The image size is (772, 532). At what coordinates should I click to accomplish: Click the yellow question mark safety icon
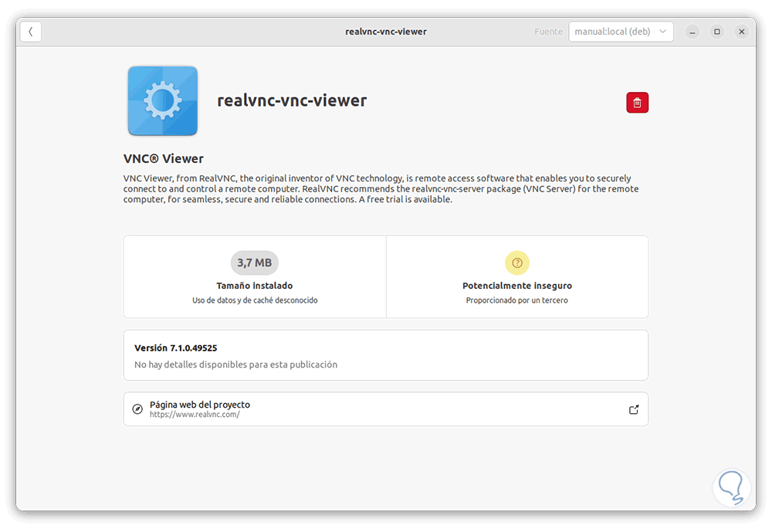(517, 263)
